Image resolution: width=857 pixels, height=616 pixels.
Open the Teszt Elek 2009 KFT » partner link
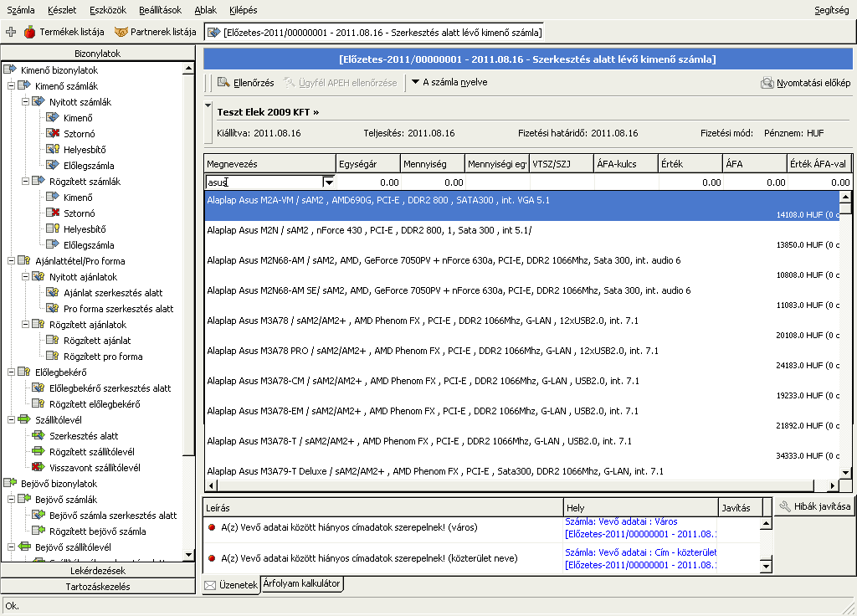(268, 112)
